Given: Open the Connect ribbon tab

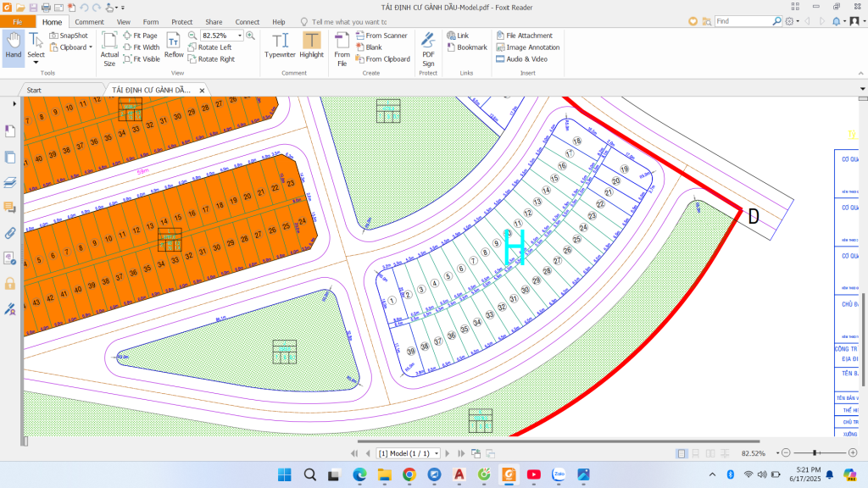Looking at the screenshot, I should click(x=247, y=22).
